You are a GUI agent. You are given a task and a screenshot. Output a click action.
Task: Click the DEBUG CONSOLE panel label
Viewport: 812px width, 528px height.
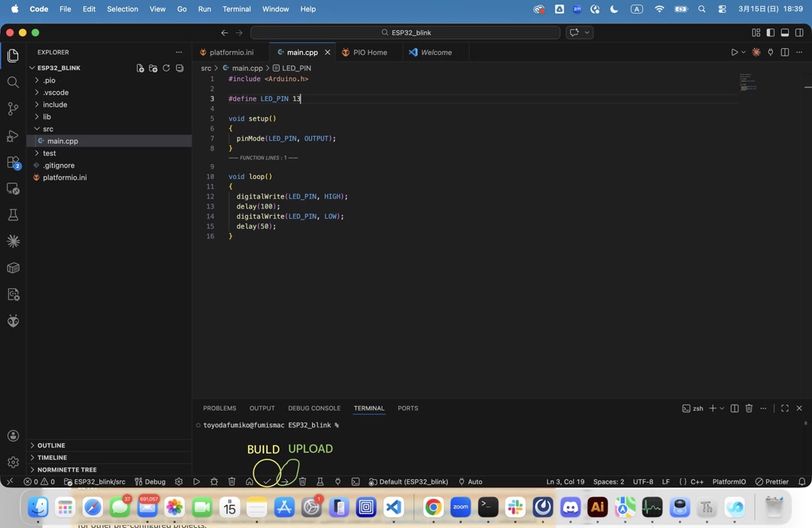[x=314, y=408]
